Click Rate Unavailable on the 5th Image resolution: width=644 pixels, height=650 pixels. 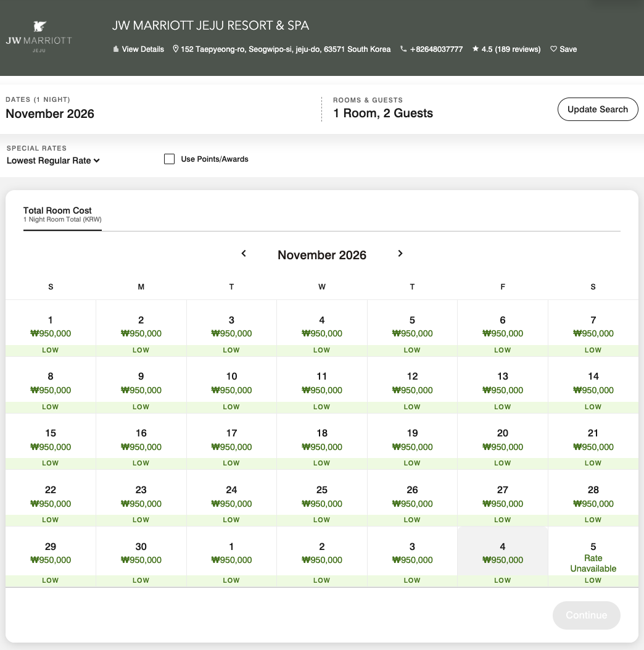[593, 564]
